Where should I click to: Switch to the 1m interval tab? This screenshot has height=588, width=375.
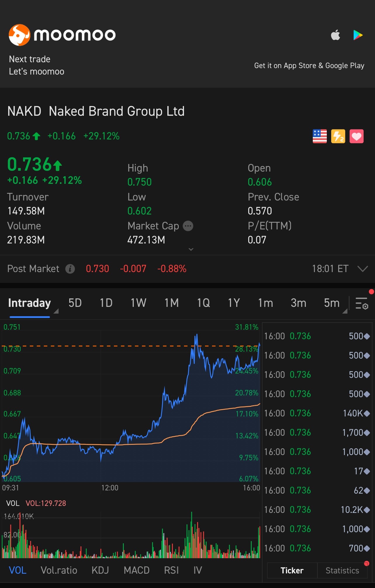point(265,303)
